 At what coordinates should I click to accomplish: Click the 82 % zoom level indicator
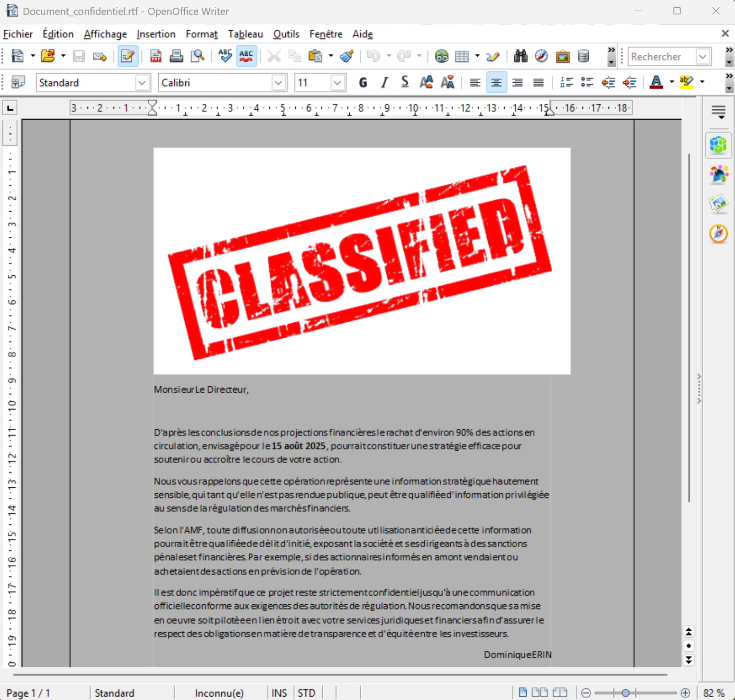pyautogui.click(x=713, y=693)
